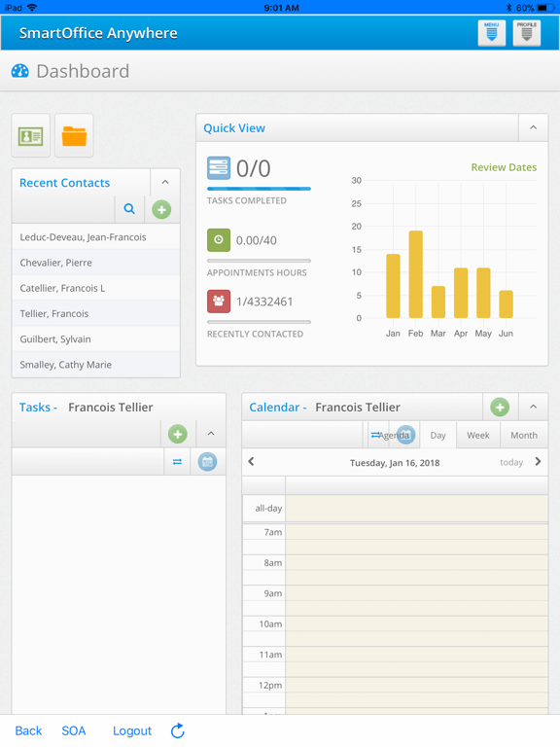The image size is (560, 747).
Task: Collapse the Recent Contacts panel
Action: (x=165, y=182)
